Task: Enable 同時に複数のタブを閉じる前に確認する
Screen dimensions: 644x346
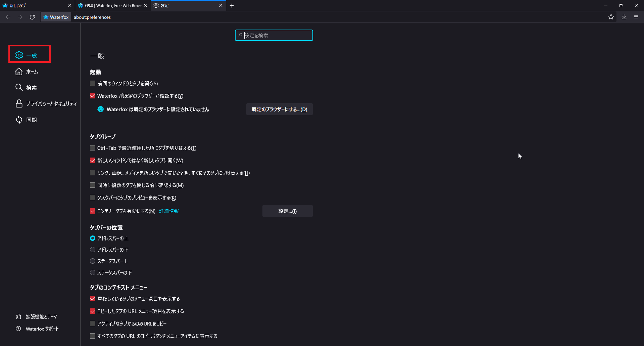Action: point(93,185)
